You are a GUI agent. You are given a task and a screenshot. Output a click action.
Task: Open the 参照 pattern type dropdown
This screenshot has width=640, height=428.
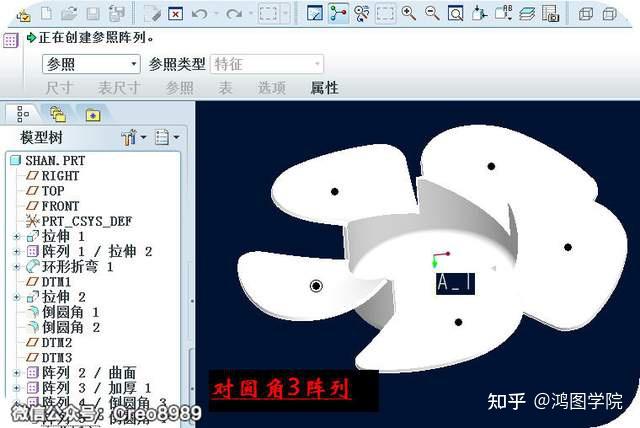click(91, 64)
